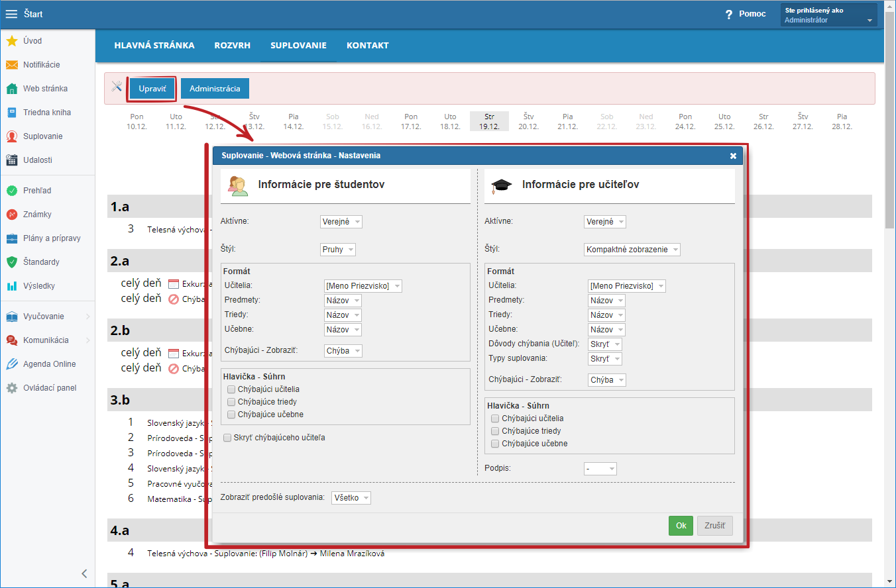The width and height of the screenshot is (896, 588).
Task: Toggle teachers Chýbajúci učitelia checkbox
Action: [495, 418]
